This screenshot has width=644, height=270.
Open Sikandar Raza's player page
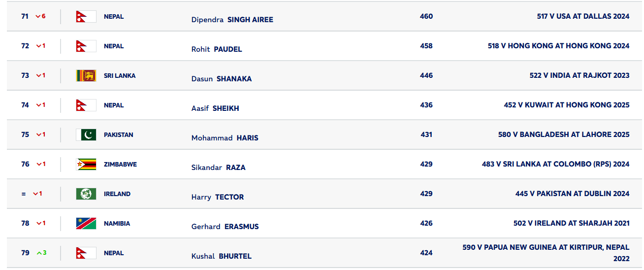tap(218, 168)
